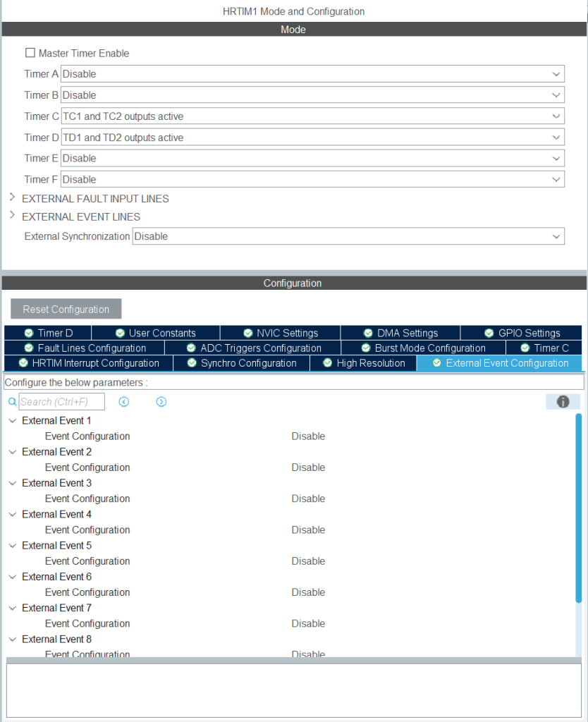This screenshot has height=722, width=588.
Task: Click the parameter list vertical scrollbar
Action: click(579, 508)
